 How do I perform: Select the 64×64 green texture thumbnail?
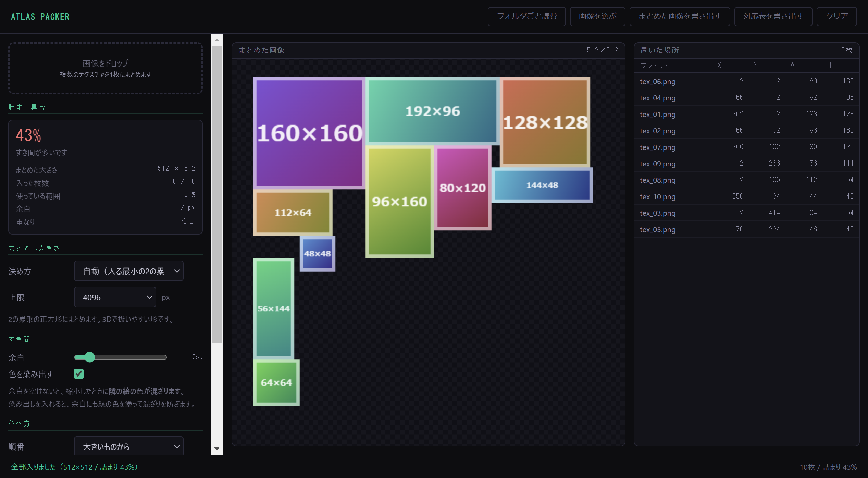coord(276,383)
